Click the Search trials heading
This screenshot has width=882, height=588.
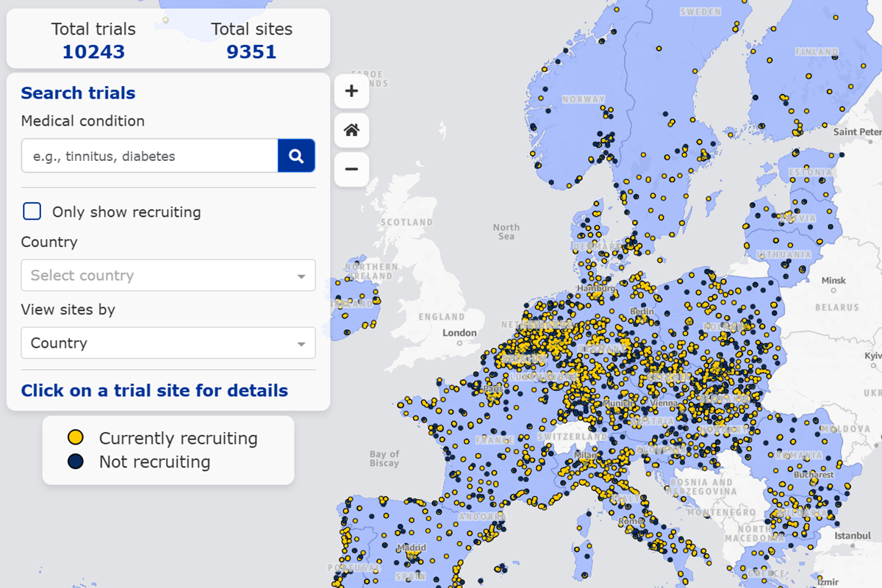(x=78, y=93)
